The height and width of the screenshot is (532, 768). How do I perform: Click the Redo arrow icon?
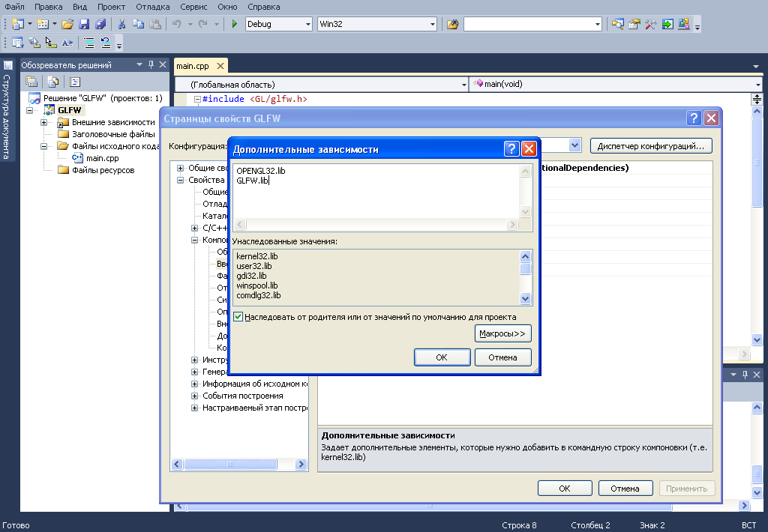point(202,24)
